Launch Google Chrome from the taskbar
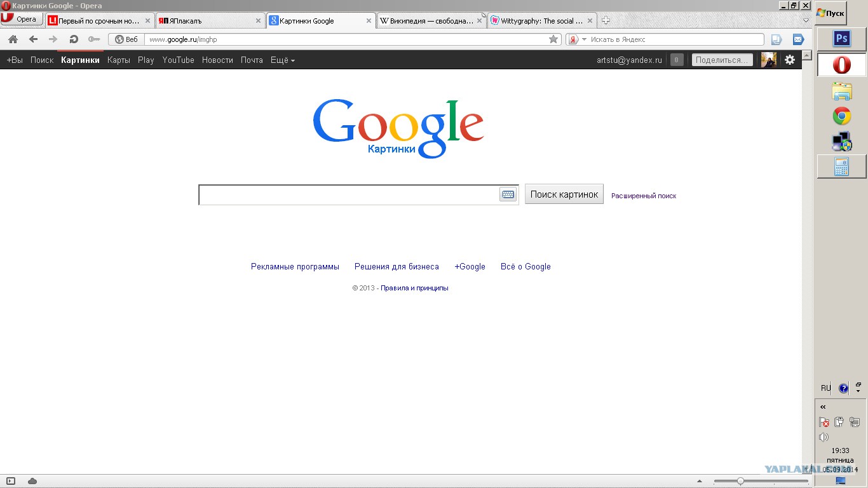Viewport: 868px width, 488px height. click(x=842, y=116)
